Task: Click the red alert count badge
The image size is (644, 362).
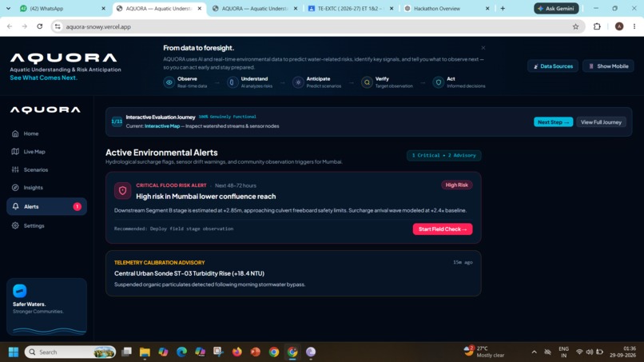Action: [77, 206]
